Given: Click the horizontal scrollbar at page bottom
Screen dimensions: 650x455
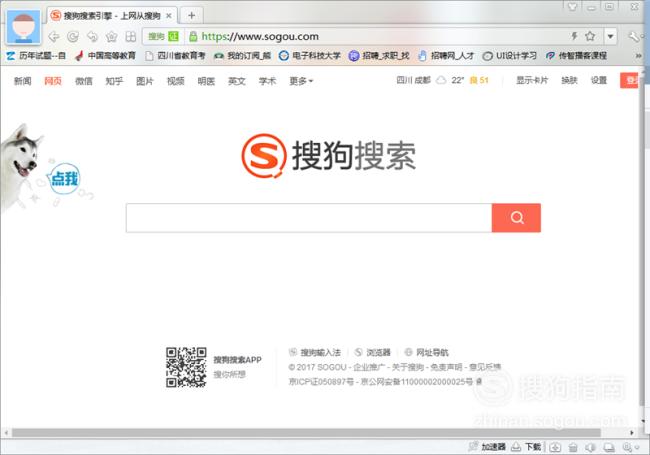Looking at the screenshot, I should tap(306, 433).
